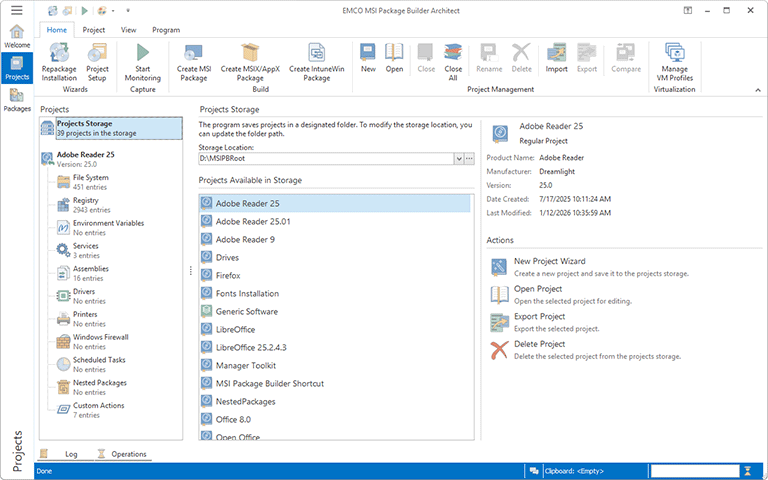The height and width of the screenshot is (480, 768).
Task: Toggle the hamburger navigation menu
Action: (x=17, y=10)
